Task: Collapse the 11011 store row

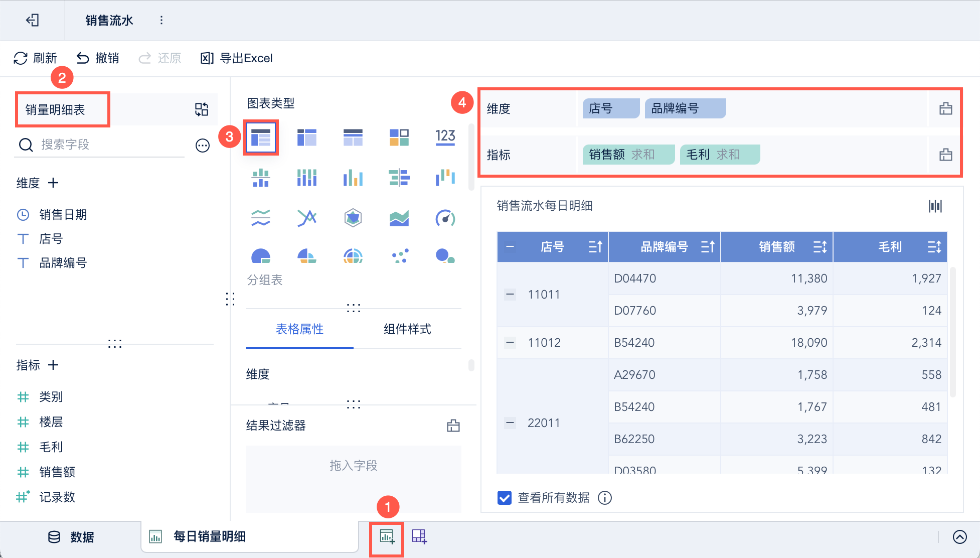Action: coord(510,295)
